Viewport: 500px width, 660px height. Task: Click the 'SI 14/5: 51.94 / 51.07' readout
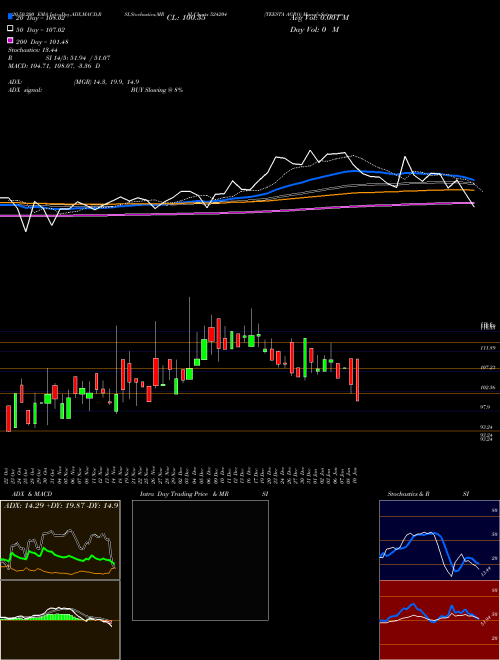78,58
